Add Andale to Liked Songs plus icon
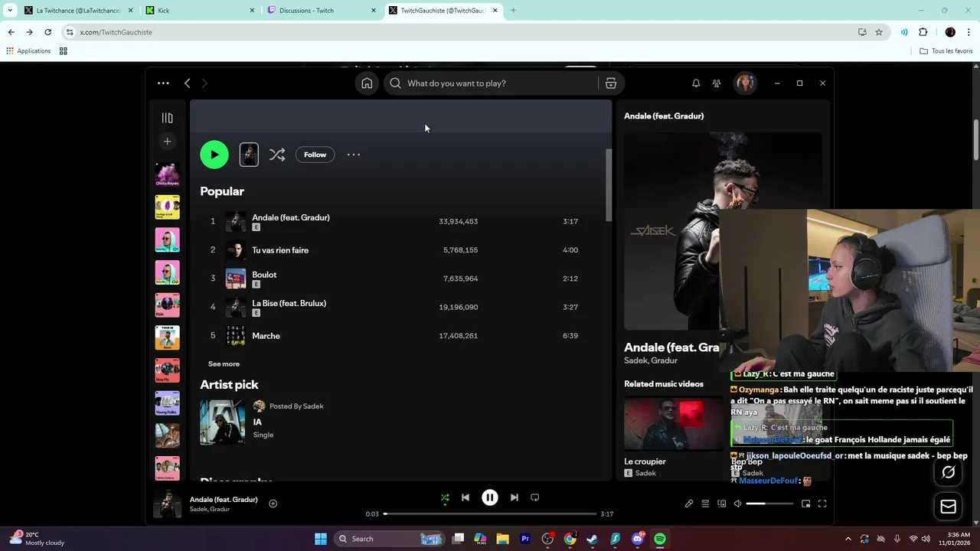The height and width of the screenshot is (551, 980). point(273,504)
